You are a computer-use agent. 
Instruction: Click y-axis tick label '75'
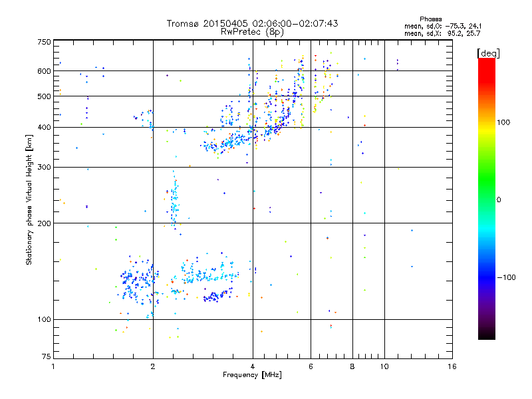click(x=47, y=356)
